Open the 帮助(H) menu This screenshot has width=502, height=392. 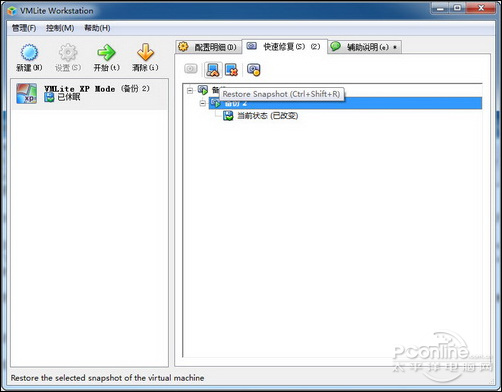point(97,28)
